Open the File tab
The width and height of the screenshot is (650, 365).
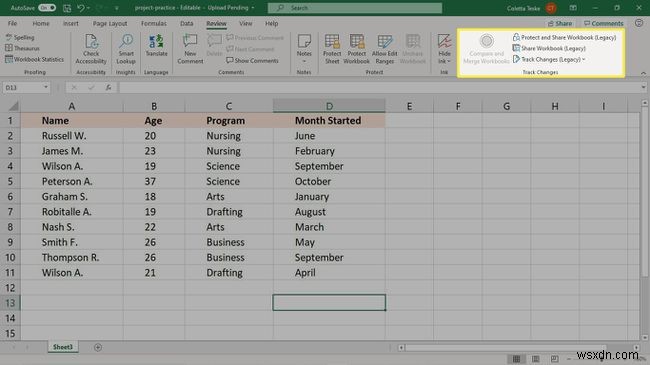click(x=12, y=24)
